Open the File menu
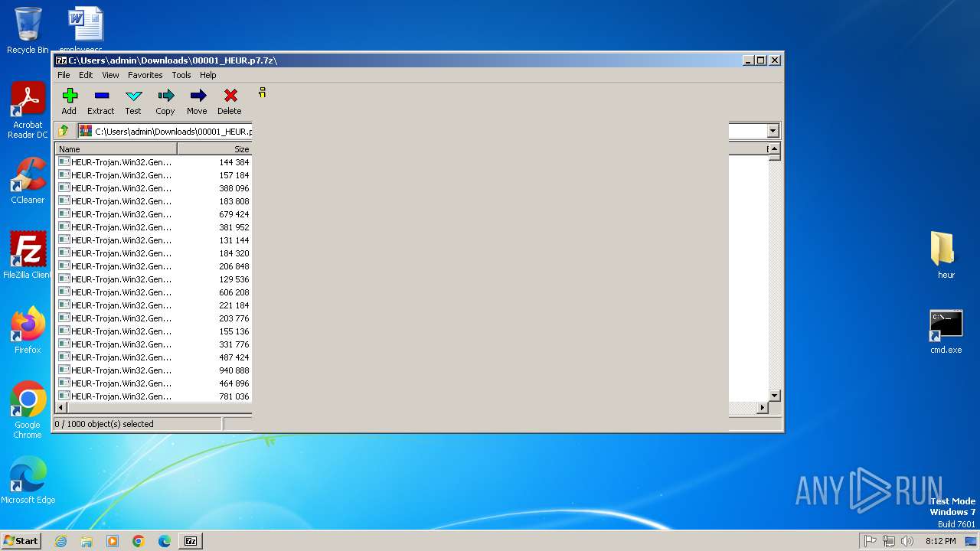The height and width of the screenshot is (551, 980). pyautogui.click(x=64, y=75)
